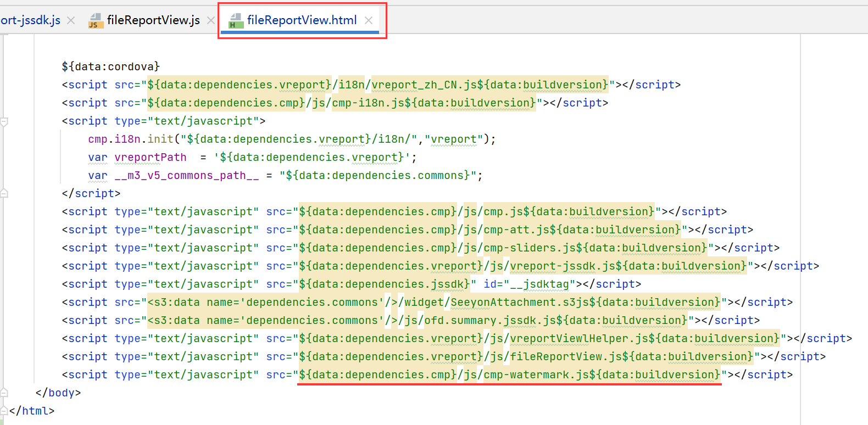The width and height of the screenshot is (868, 425).
Task: Switch to the fileReportView.js tab
Action: (153, 20)
